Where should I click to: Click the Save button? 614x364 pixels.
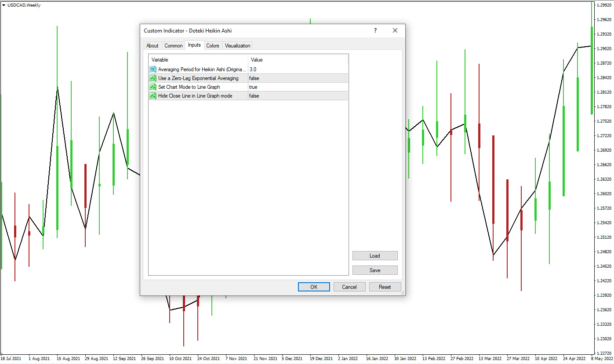[x=375, y=270]
